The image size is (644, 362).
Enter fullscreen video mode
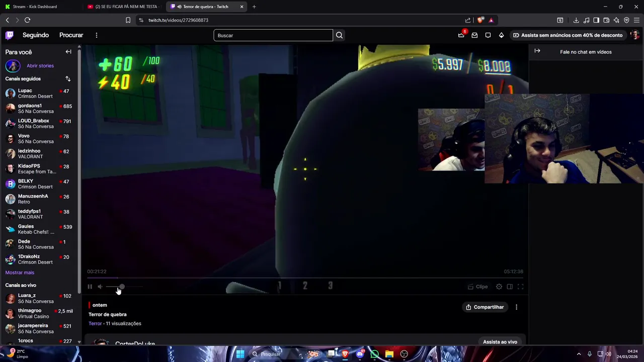[520, 287]
